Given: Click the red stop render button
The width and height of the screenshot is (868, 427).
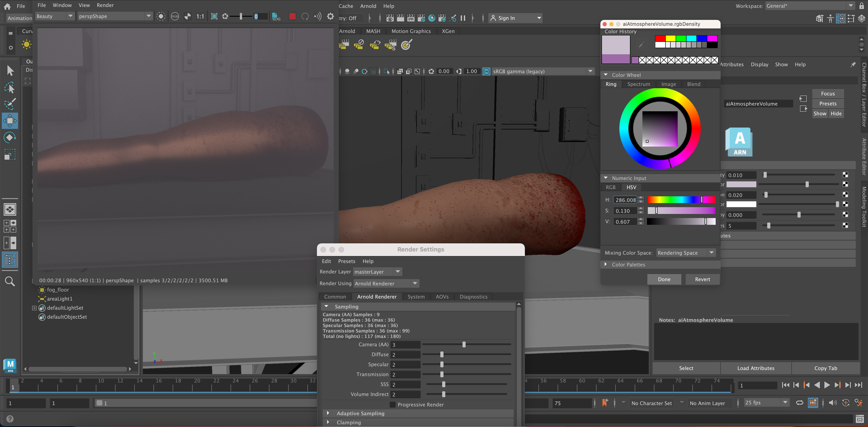Looking at the screenshot, I should tap(292, 16).
